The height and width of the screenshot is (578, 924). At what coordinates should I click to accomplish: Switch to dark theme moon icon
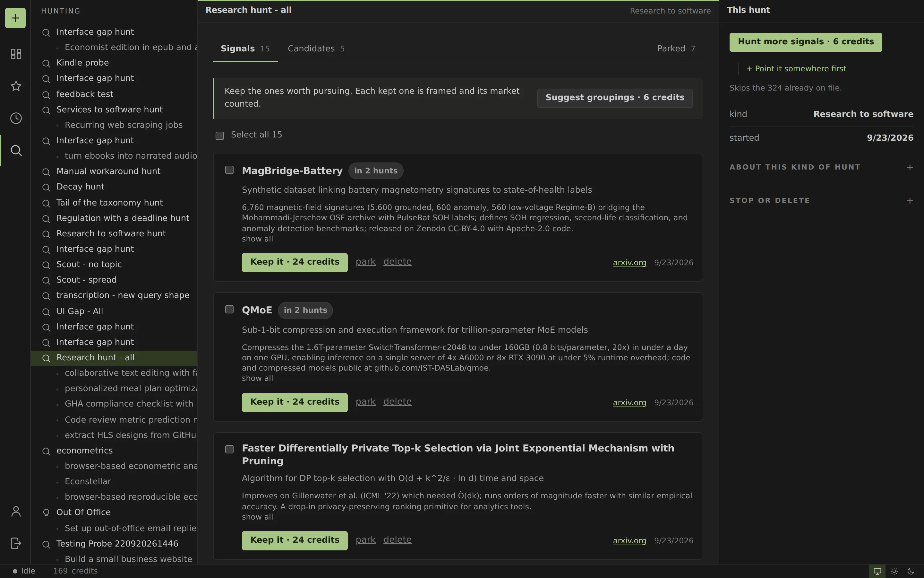[911, 572]
